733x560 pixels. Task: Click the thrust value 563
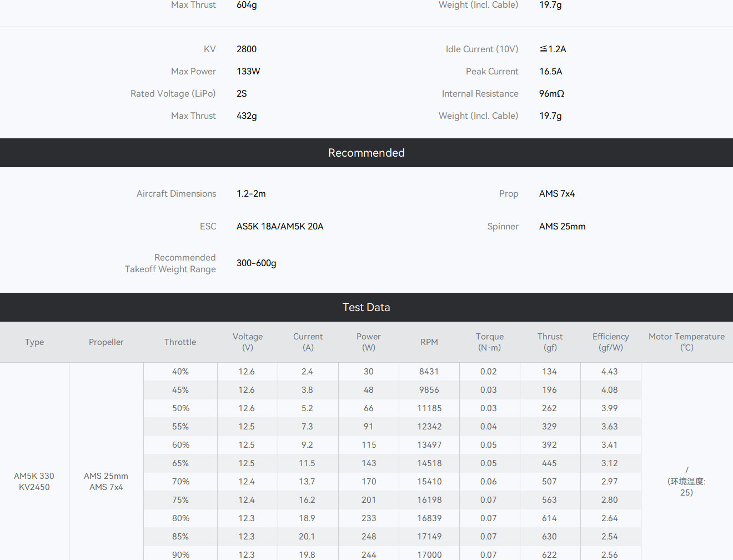click(x=549, y=500)
